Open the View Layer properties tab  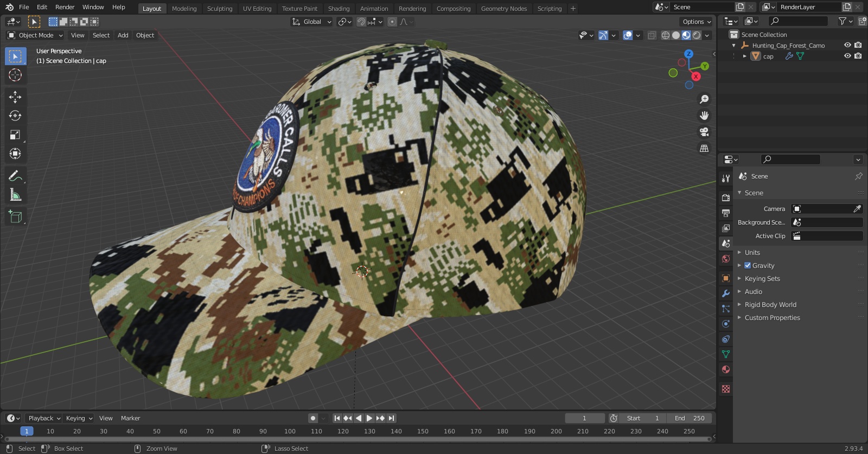click(x=726, y=228)
